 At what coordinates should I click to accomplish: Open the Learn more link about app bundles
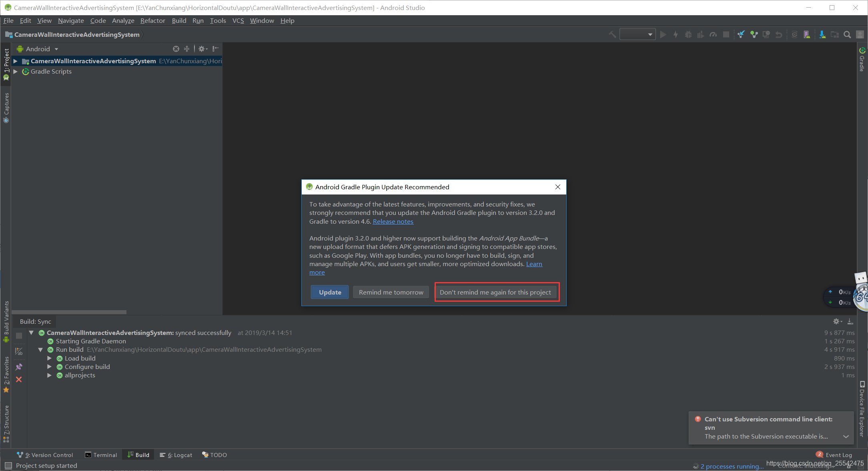tap(534, 264)
